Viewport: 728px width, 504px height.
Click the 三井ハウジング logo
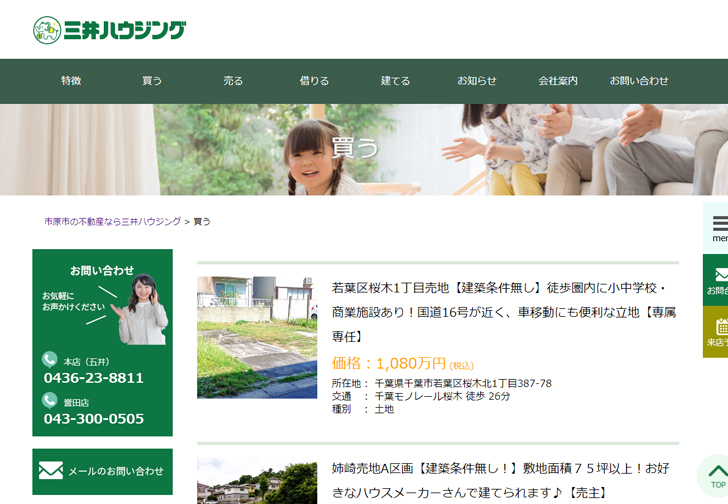[x=109, y=30]
